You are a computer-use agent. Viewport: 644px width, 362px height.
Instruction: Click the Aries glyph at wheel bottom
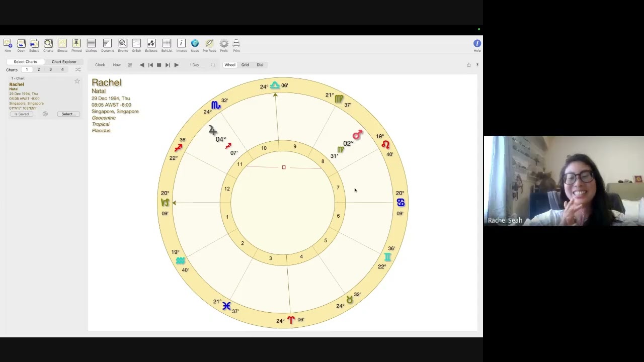291,320
